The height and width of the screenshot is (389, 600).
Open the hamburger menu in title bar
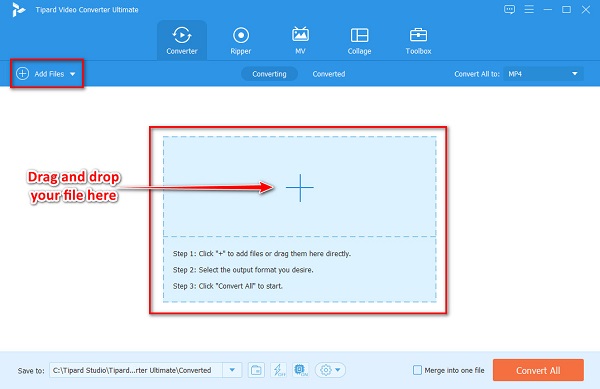click(529, 9)
